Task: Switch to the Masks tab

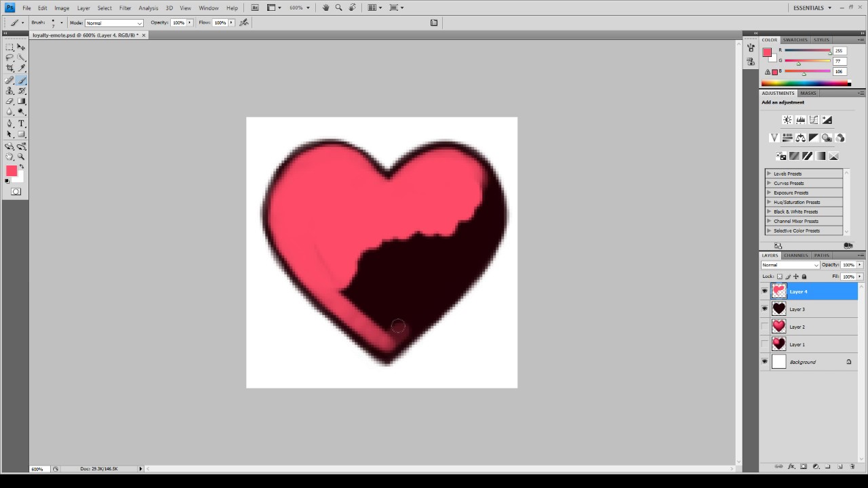Action: tap(808, 93)
